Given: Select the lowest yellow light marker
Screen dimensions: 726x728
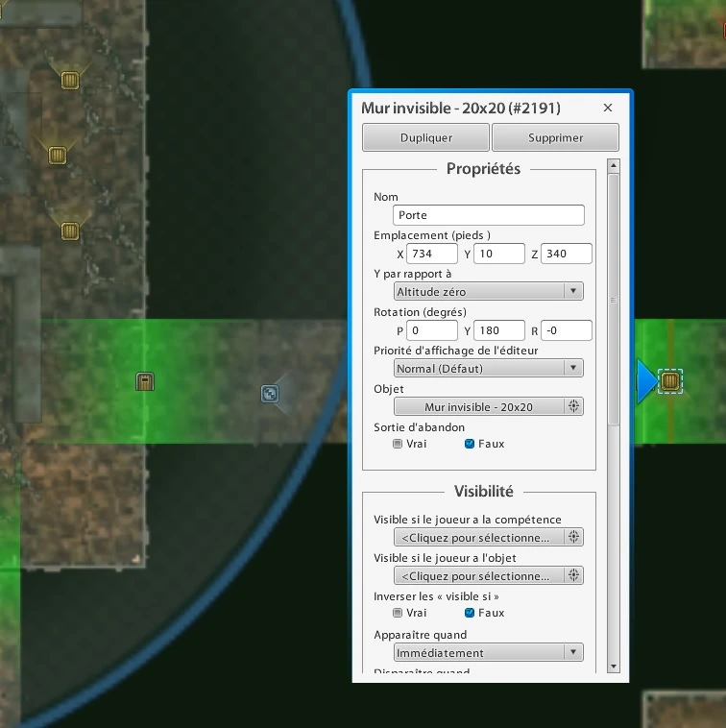Looking at the screenshot, I should click(70, 231).
